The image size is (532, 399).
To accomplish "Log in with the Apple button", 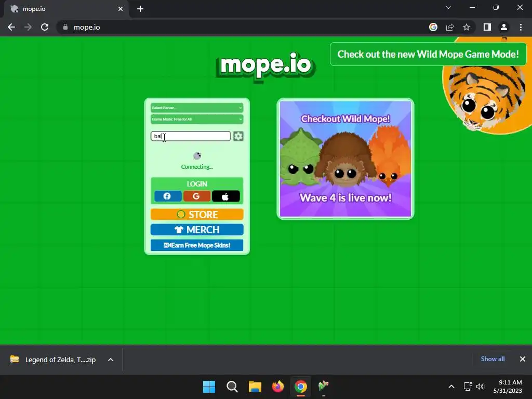I will 225,196.
